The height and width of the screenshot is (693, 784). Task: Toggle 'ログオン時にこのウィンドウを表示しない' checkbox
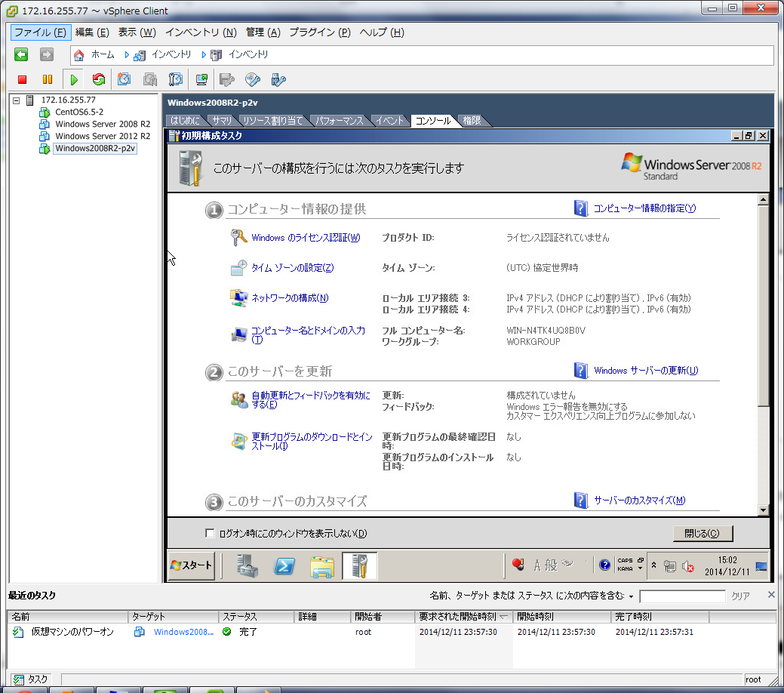pyautogui.click(x=210, y=534)
